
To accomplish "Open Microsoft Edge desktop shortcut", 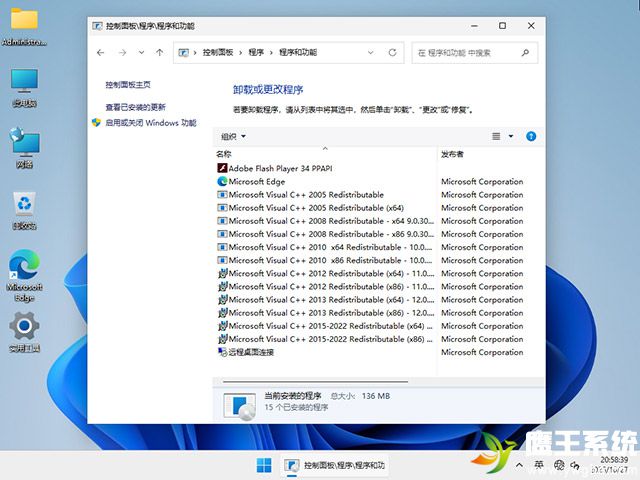I will click(x=24, y=276).
